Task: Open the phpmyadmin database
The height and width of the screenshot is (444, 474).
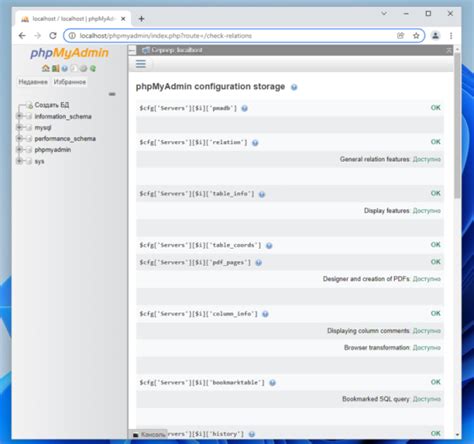Action: (53, 150)
